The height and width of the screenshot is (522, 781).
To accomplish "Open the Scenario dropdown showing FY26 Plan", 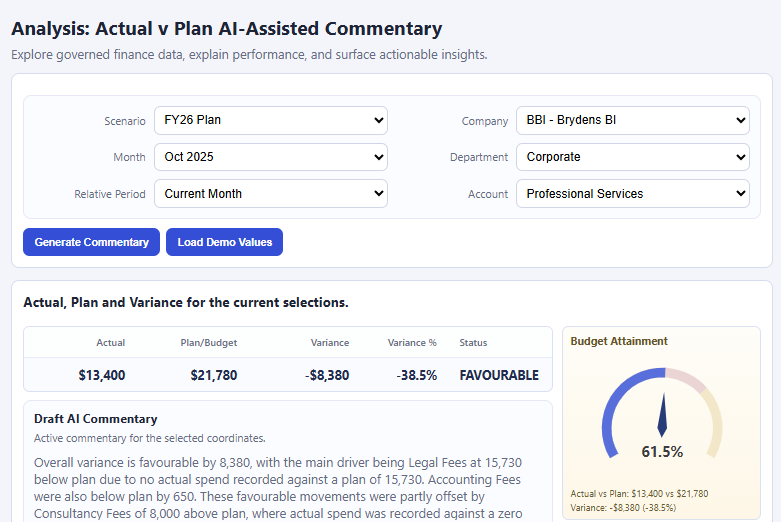I will [x=270, y=120].
